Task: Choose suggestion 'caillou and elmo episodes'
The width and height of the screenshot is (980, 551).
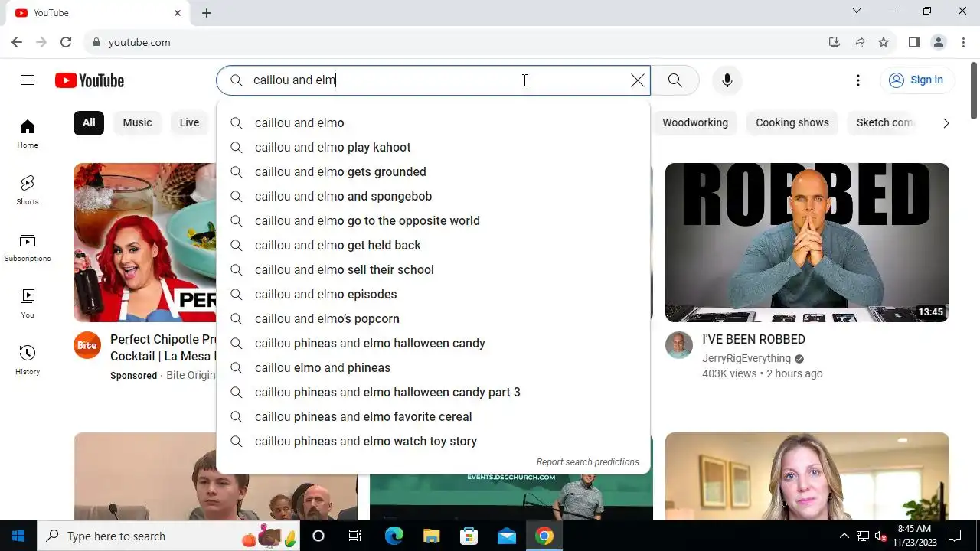Action: pyautogui.click(x=433, y=294)
